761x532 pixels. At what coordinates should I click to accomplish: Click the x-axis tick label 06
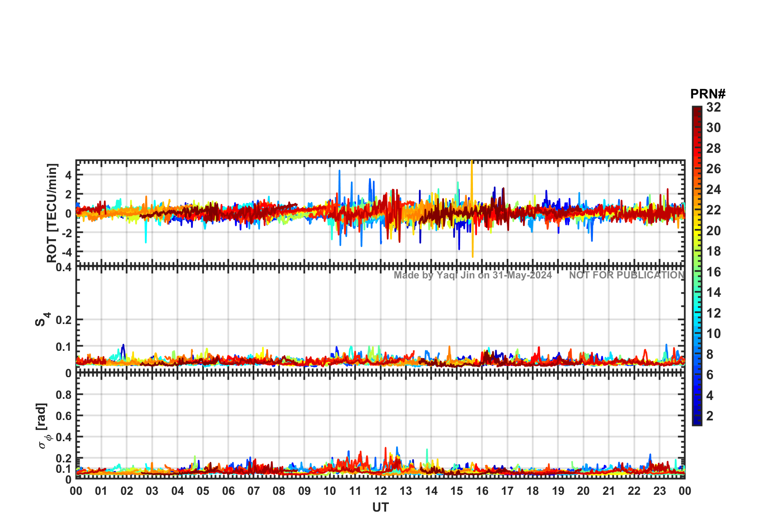(228, 491)
